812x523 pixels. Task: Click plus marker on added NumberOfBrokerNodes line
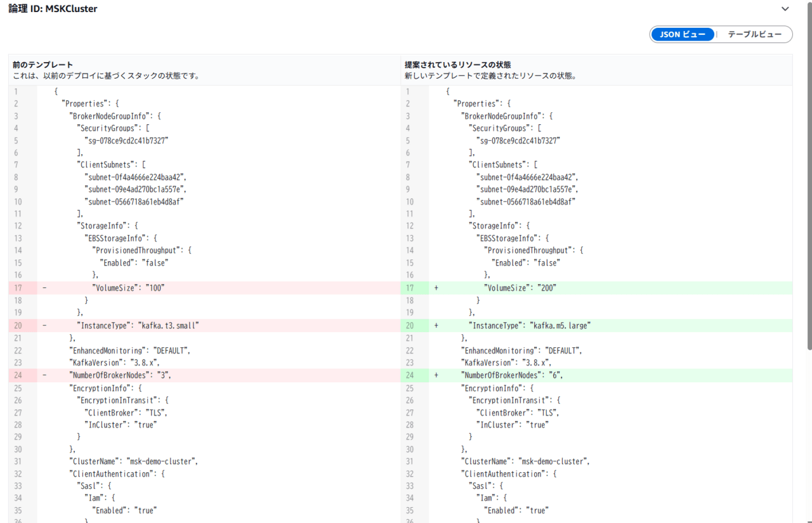[x=436, y=375]
